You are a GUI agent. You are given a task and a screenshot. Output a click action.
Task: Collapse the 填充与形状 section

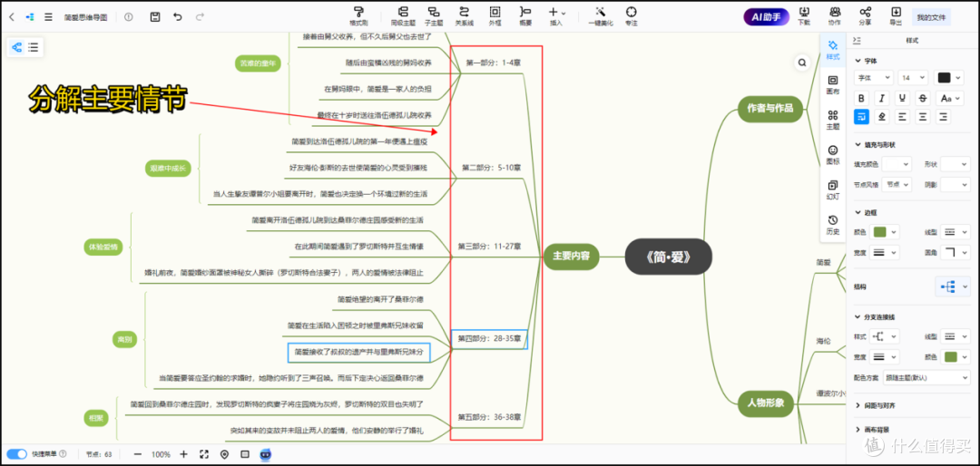pos(857,145)
